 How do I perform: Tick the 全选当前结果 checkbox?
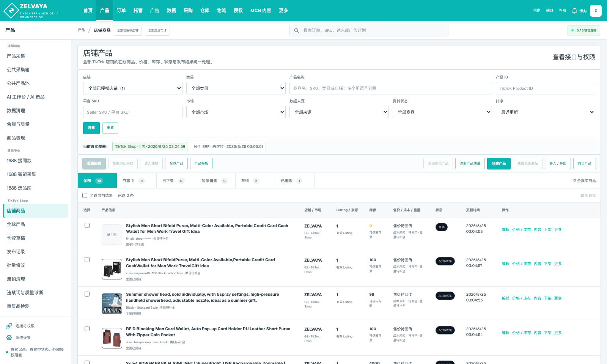point(85,196)
